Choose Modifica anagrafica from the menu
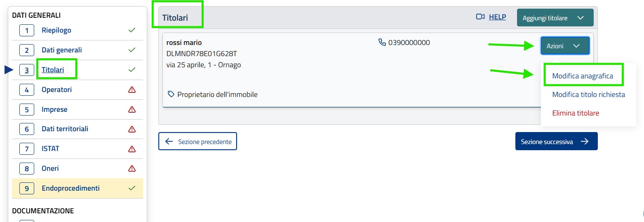 click(x=583, y=76)
